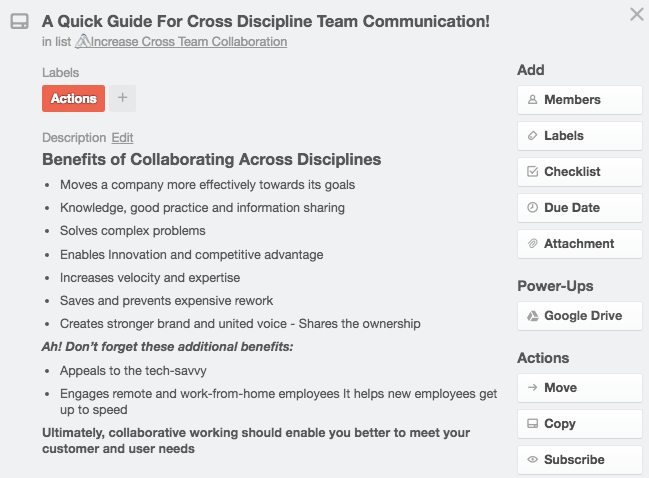Viewport: 649px width, 478px height.
Task: Click the Google Drive logo icon
Action: click(x=532, y=316)
